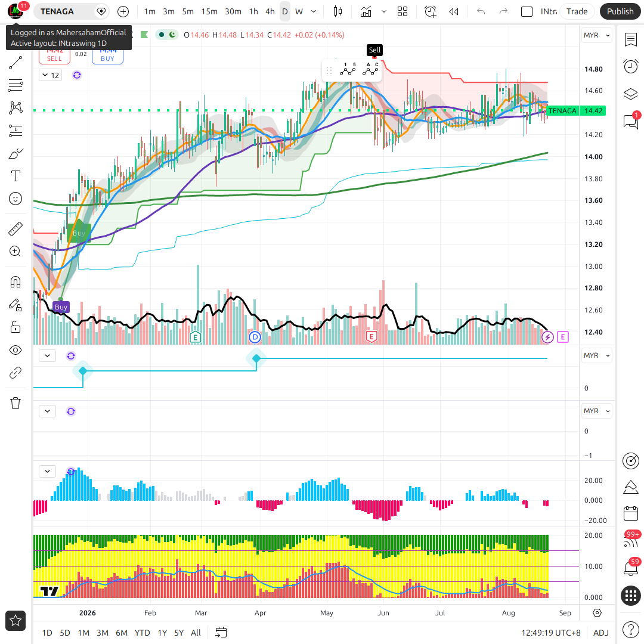Select the trend line drawing tool
The width and height of the screenshot is (644, 644).
pos(15,63)
